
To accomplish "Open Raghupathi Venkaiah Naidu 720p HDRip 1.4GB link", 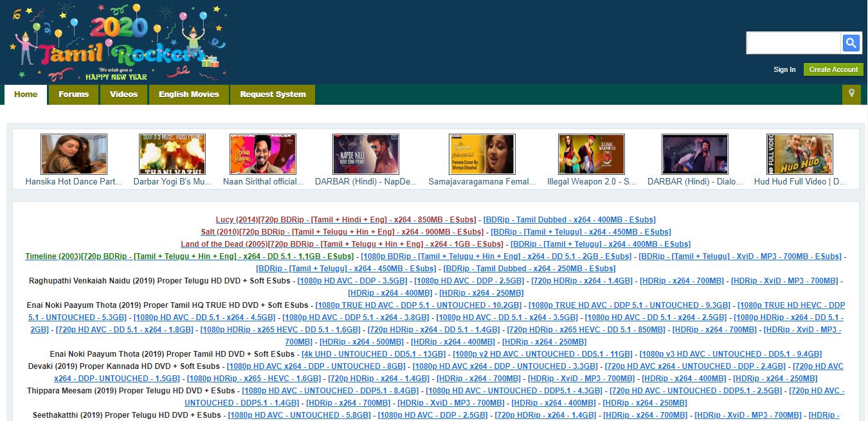I will click(x=582, y=281).
